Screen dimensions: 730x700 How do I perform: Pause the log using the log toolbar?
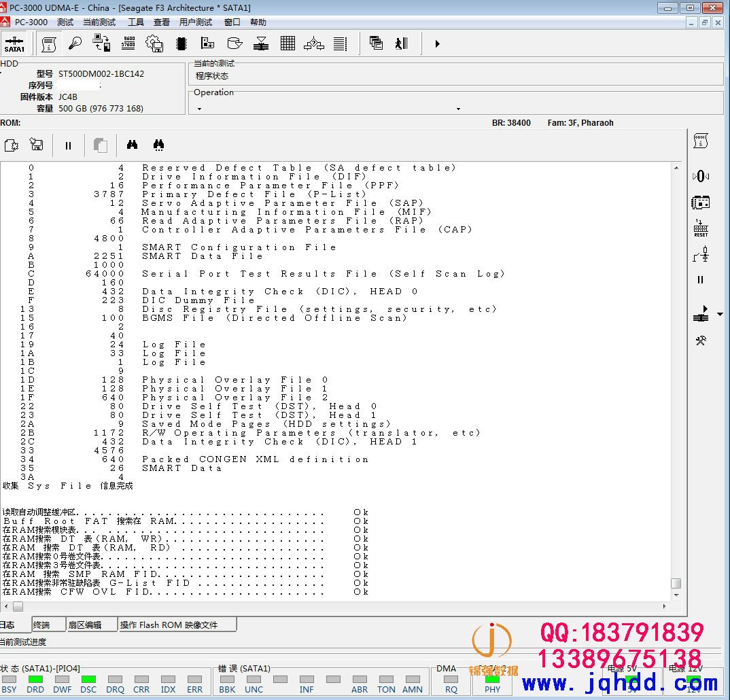[69, 145]
